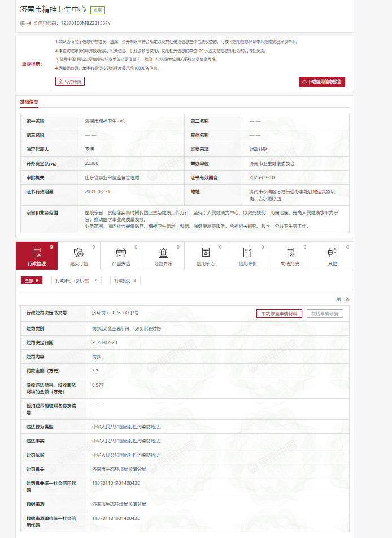
Task: Select the 基础信息 section tab
Action: pyautogui.click(x=29, y=102)
